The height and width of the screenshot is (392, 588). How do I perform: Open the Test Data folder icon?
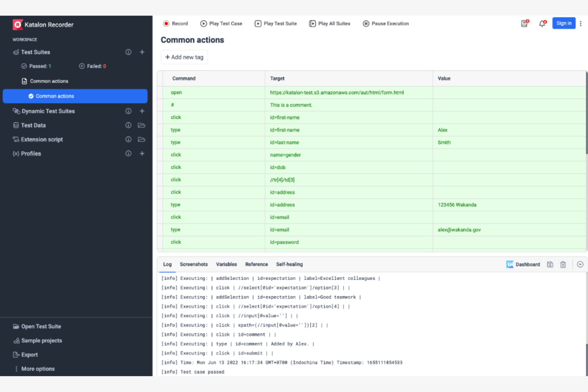coord(141,125)
